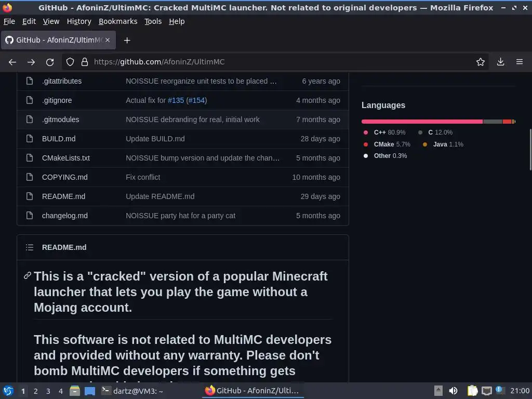Click file icon beside README.md row
The image size is (532, 399).
(x=30, y=196)
